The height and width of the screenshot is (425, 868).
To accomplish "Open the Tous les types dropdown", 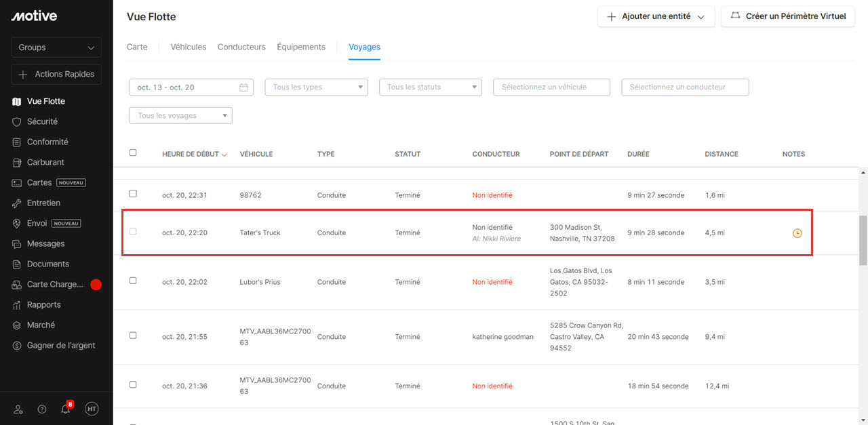I will click(x=316, y=87).
